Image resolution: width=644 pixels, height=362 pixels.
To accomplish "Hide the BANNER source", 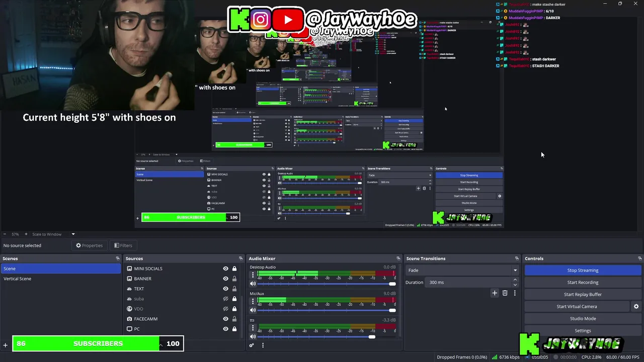I will pyautogui.click(x=225, y=279).
